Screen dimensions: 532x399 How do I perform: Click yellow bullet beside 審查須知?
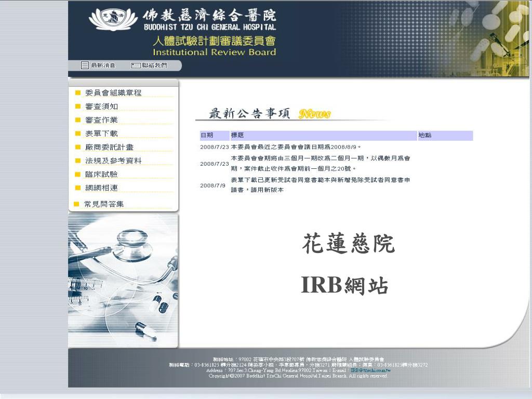point(78,106)
